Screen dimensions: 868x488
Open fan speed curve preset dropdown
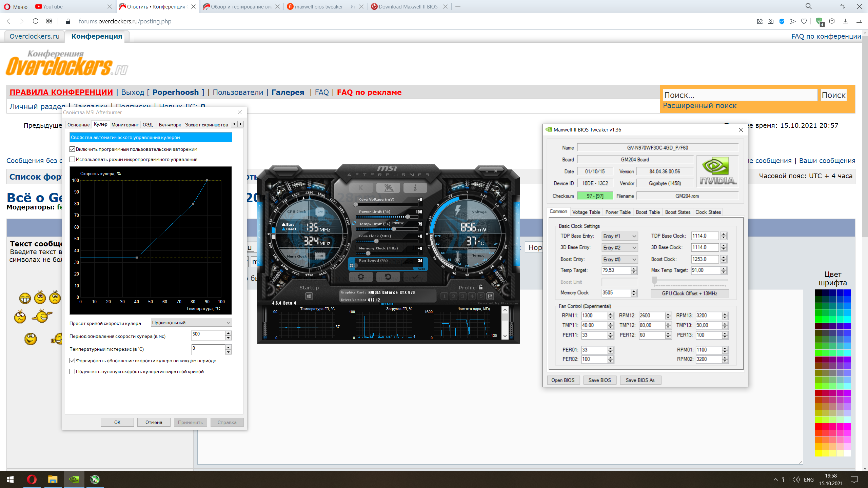coord(191,323)
